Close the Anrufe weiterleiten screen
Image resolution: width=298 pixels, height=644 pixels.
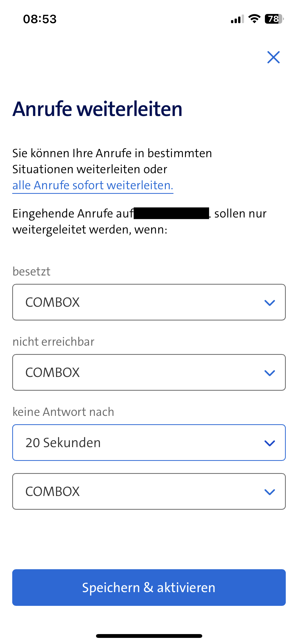click(x=273, y=57)
